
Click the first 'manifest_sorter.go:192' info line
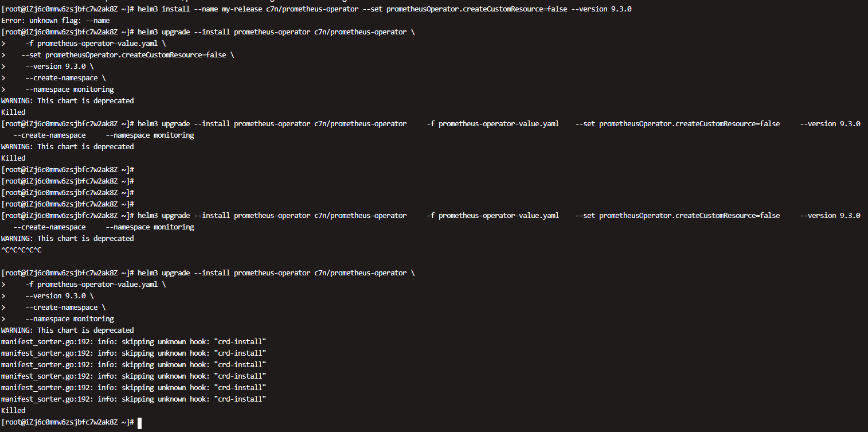[134, 342]
